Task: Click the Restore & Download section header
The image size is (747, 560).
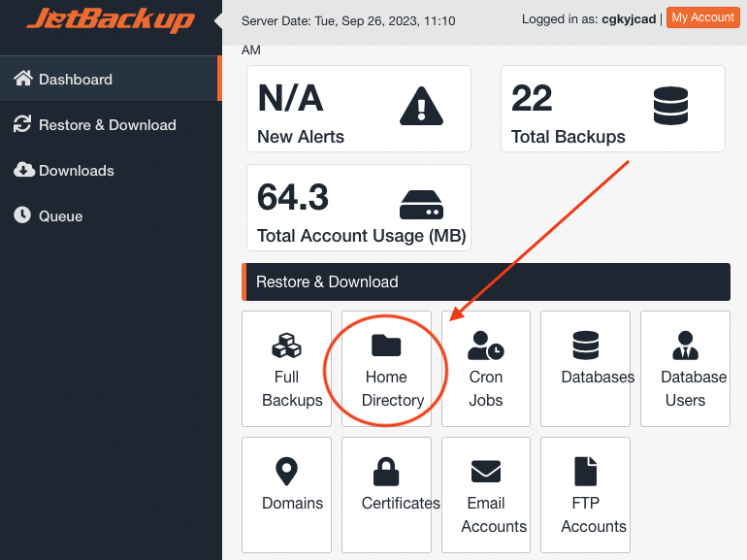Action: click(x=485, y=281)
